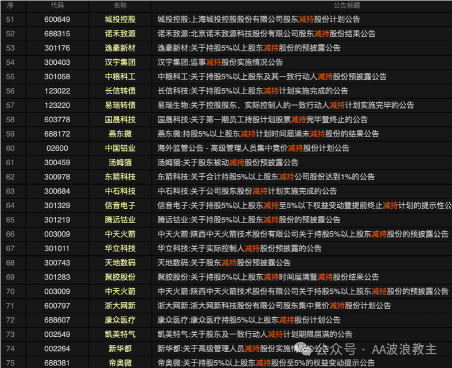Select stock code 301176

57,48
